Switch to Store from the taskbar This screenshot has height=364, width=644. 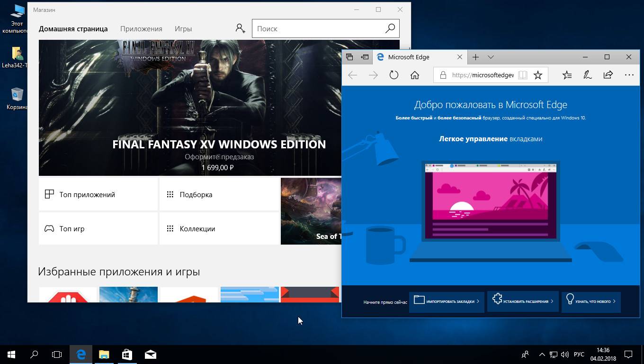[x=127, y=354]
